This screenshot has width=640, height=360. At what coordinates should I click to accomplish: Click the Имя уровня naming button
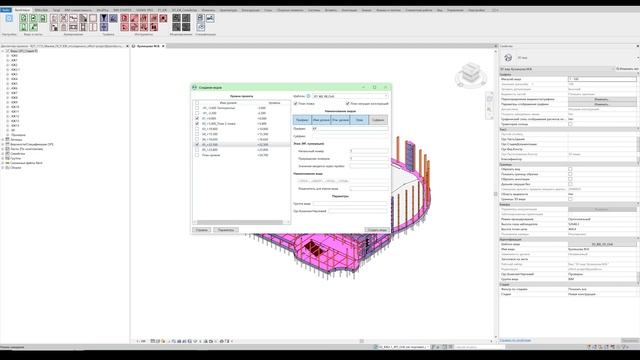click(321, 120)
